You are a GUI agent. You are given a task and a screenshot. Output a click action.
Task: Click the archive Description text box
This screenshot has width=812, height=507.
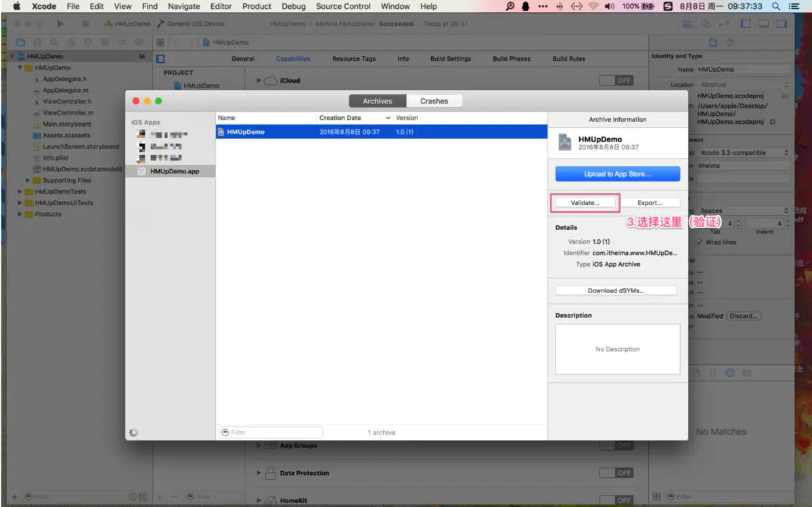click(x=618, y=349)
